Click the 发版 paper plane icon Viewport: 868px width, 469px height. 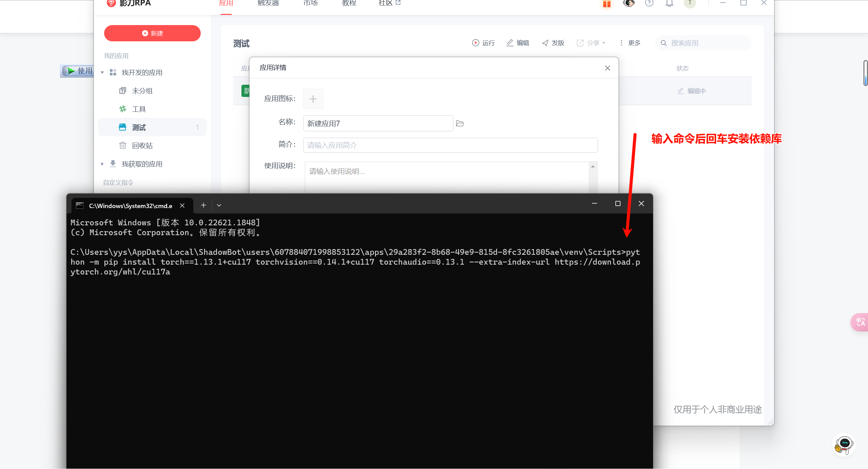[x=545, y=43]
